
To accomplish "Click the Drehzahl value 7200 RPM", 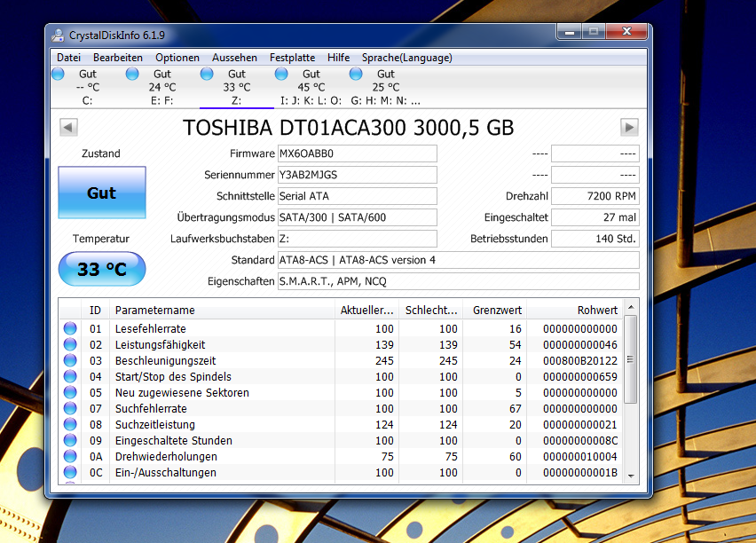I will point(595,196).
